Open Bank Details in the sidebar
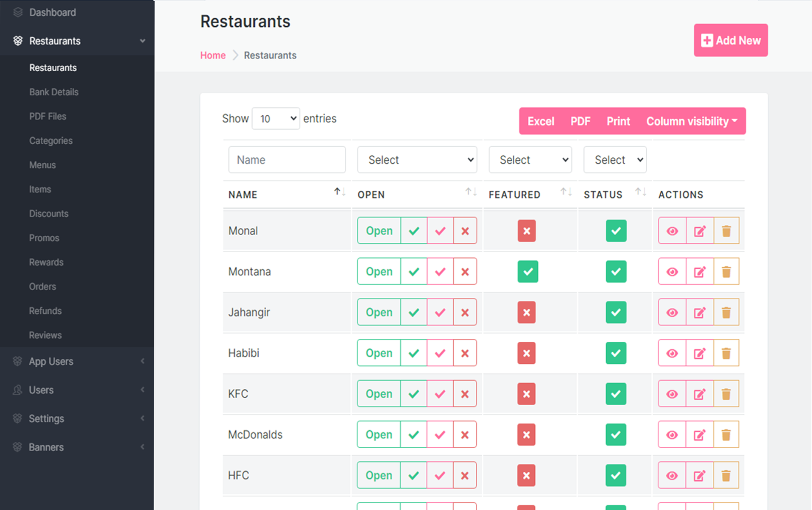Image resolution: width=812 pixels, height=510 pixels. (54, 92)
